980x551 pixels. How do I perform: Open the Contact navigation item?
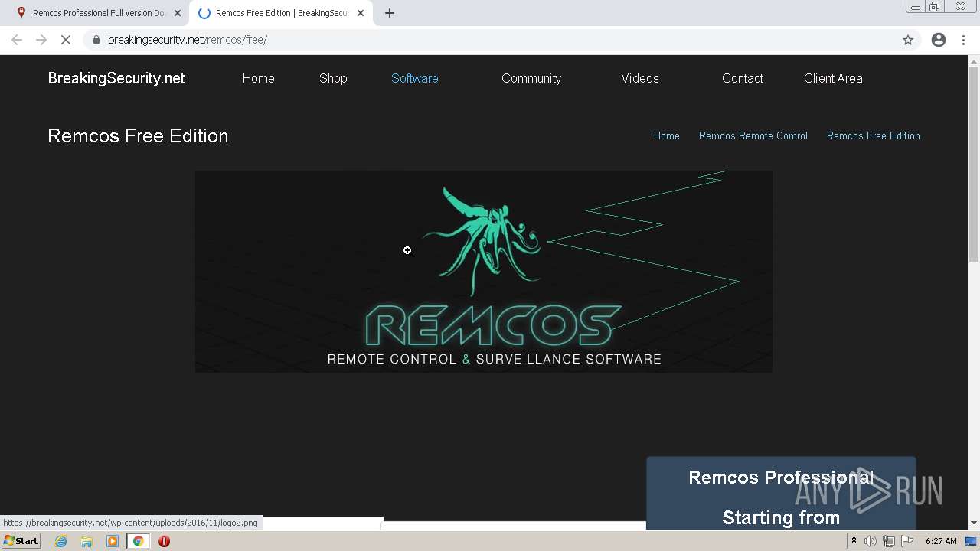pos(743,78)
